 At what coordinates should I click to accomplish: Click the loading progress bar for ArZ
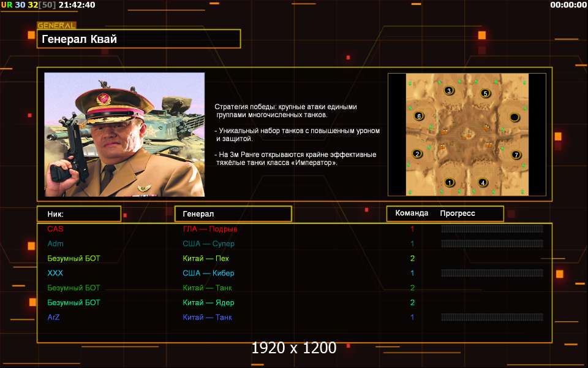coord(492,317)
